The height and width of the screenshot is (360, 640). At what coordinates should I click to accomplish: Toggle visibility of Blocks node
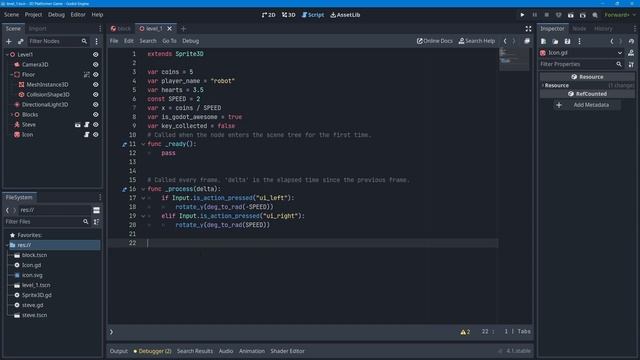[96, 115]
